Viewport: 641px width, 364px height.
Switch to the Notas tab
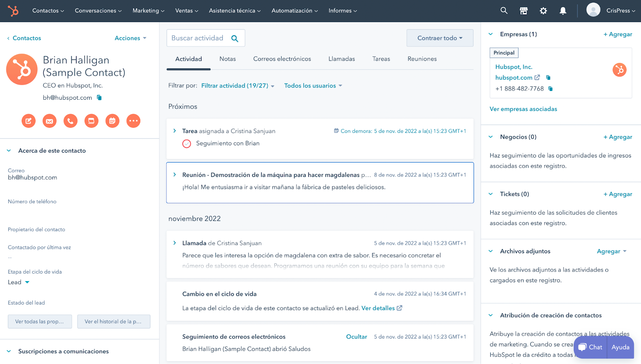coord(228,59)
